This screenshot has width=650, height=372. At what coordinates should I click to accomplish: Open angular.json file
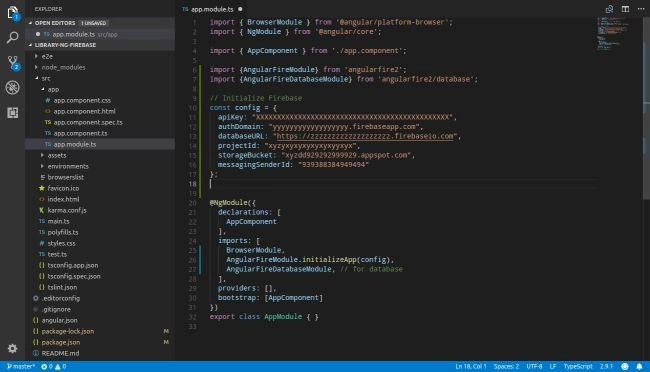[x=59, y=320]
